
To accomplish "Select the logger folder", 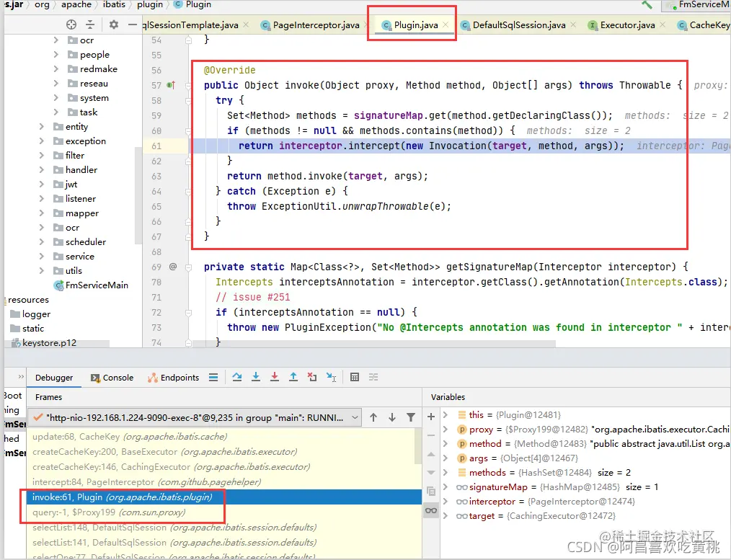I will [30, 314].
